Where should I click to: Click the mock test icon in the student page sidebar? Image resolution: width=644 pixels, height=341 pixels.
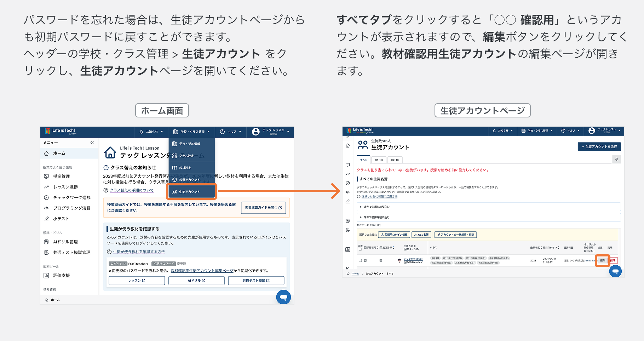347,230
